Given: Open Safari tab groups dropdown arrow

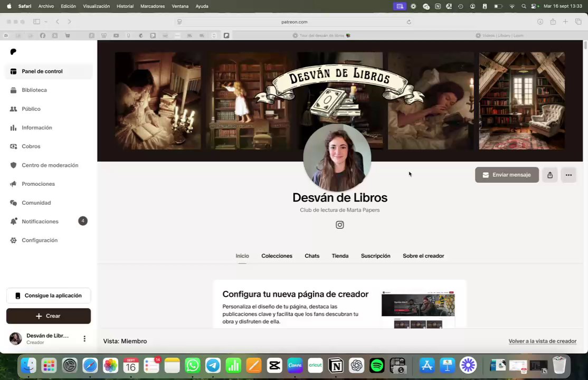Looking at the screenshot, I should [46, 22].
